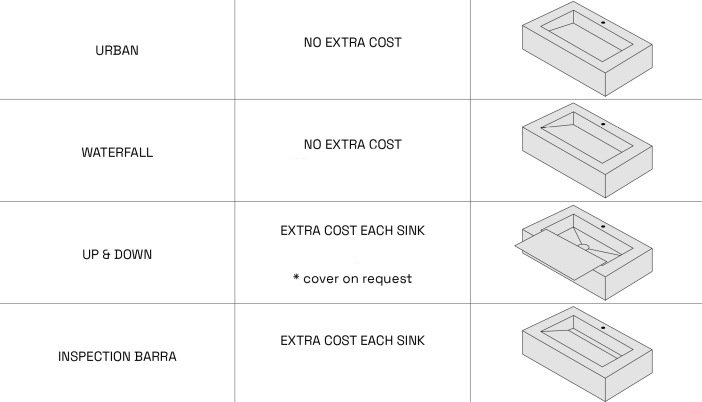Click NO EXTRA COST in the Urban row
Screen dimensions: 702x402
pyautogui.click(x=352, y=44)
